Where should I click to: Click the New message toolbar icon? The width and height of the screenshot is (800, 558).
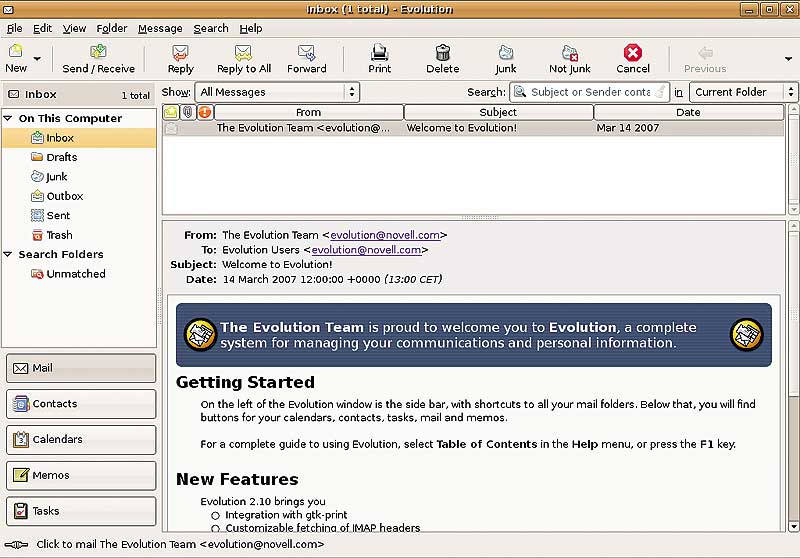click(x=16, y=58)
